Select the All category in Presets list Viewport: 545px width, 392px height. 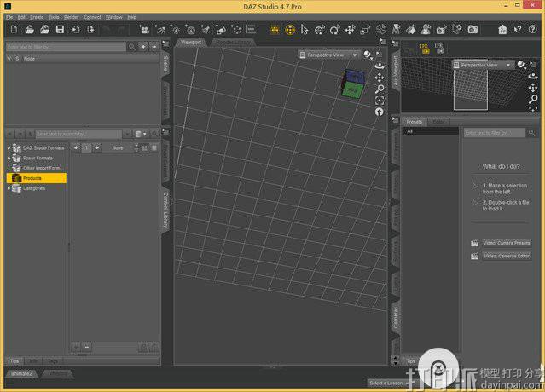[x=431, y=131]
